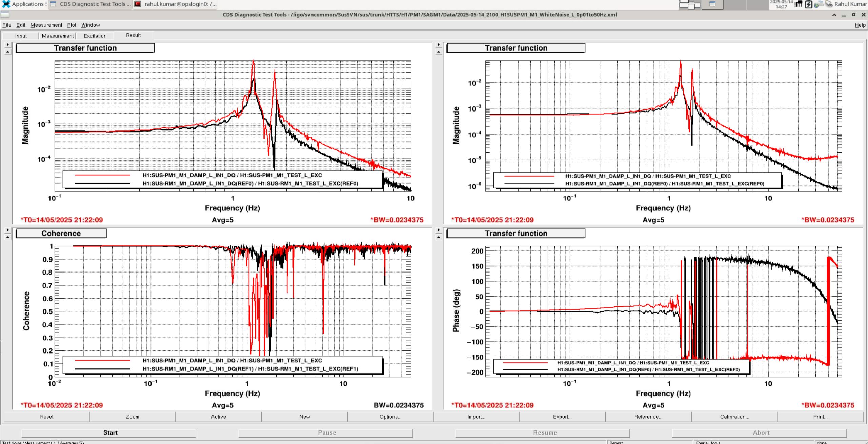Click the up-arrow button of top-right plot pane
The width and height of the screenshot is (868, 444).
point(439,52)
